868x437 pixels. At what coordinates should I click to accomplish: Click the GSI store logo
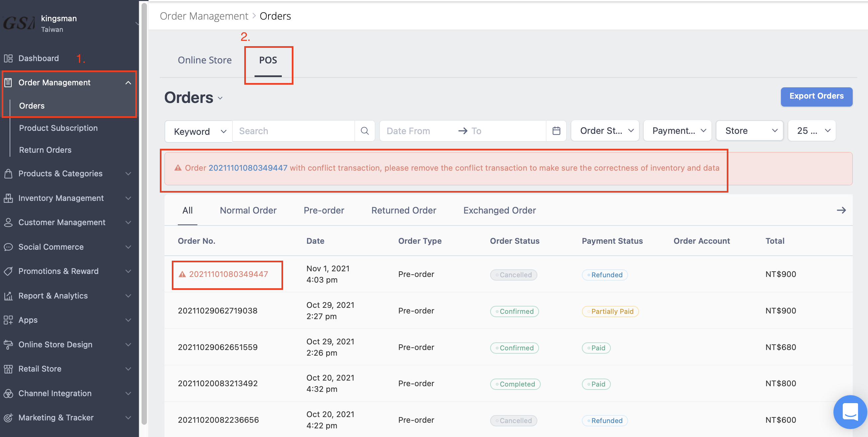click(19, 23)
